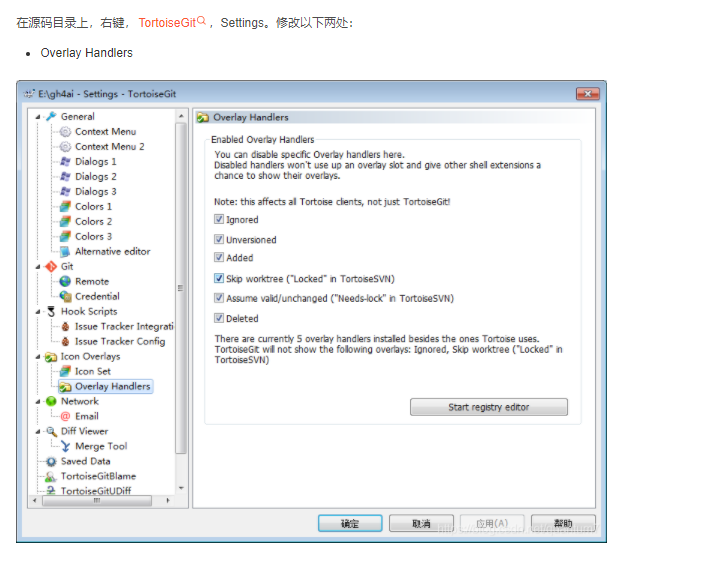Toggle the Deleted overlay checkbox
The image size is (711, 580).
pos(219,318)
